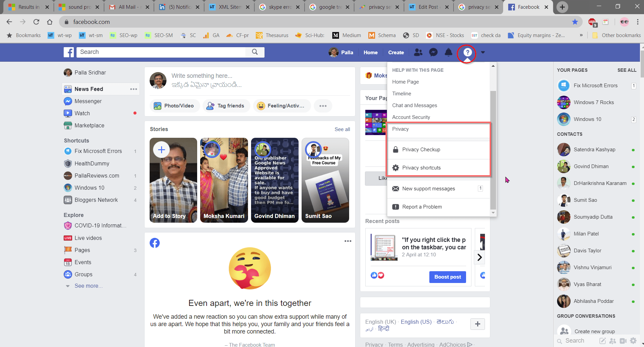644x347 pixels.
Task: Open the notifications bell icon
Action: point(449,52)
